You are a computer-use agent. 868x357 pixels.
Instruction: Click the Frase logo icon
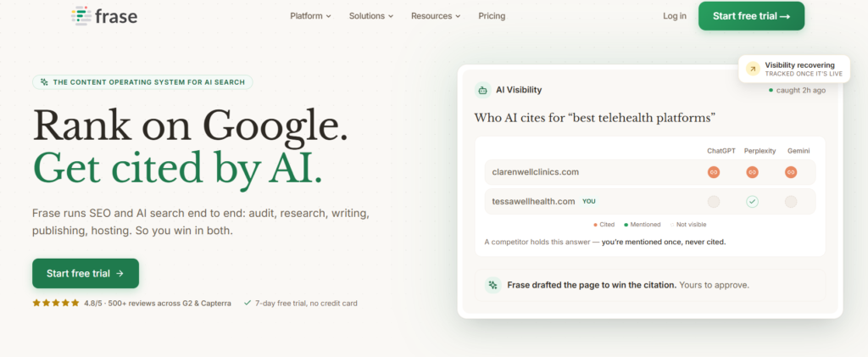[x=81, y=15]
